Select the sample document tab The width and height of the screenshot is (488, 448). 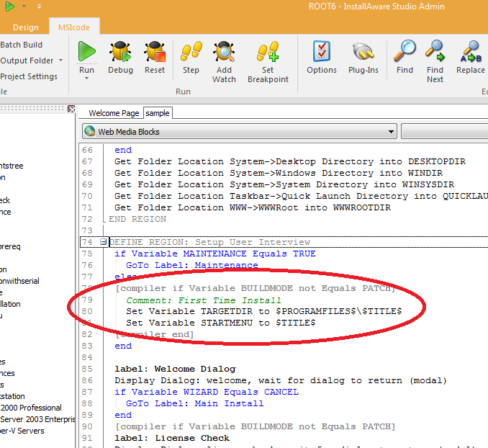158,113
